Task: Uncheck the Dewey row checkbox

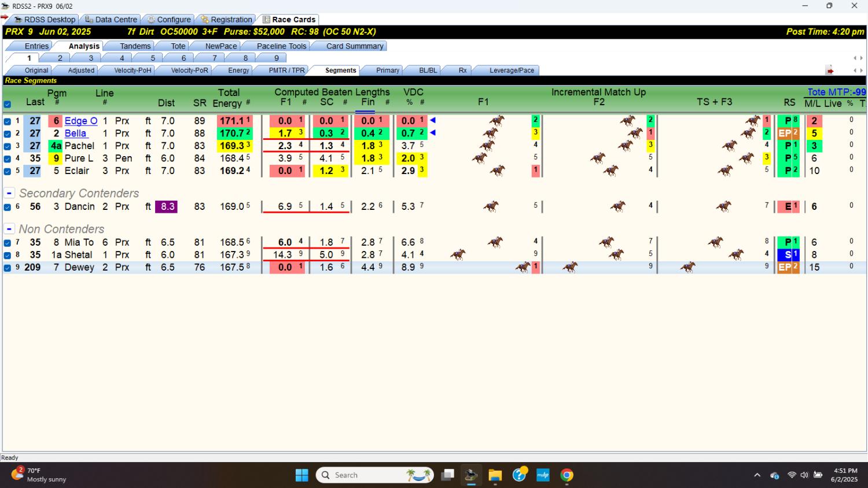Action: click(x=8, y=268)
